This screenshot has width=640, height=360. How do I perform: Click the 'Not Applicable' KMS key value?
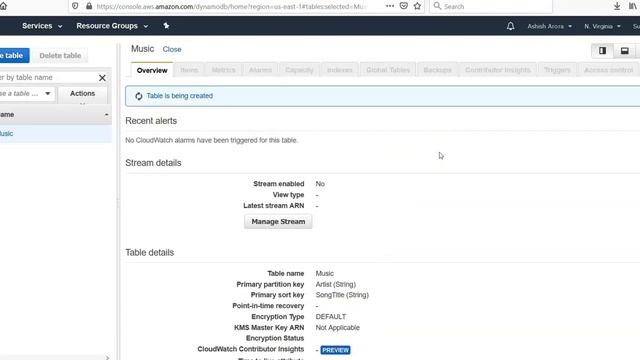click(338, 328)
